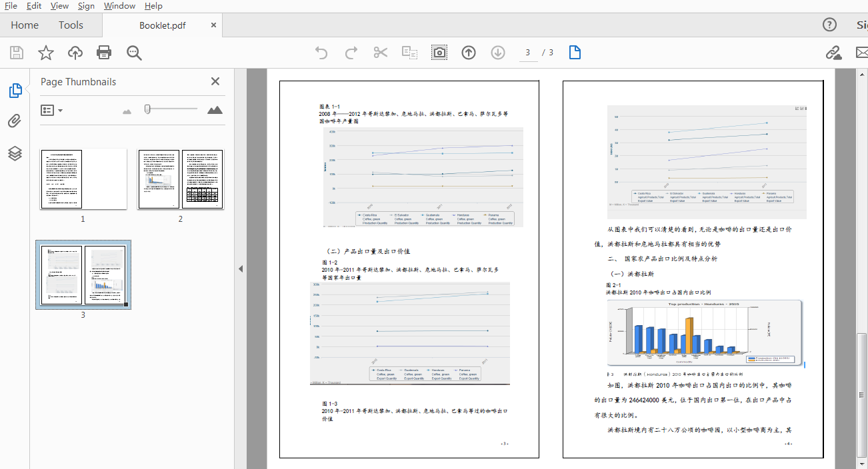Collapse the navigation pane with the arrow
Viewport: 868px width, 469px height.
(241, 268)
